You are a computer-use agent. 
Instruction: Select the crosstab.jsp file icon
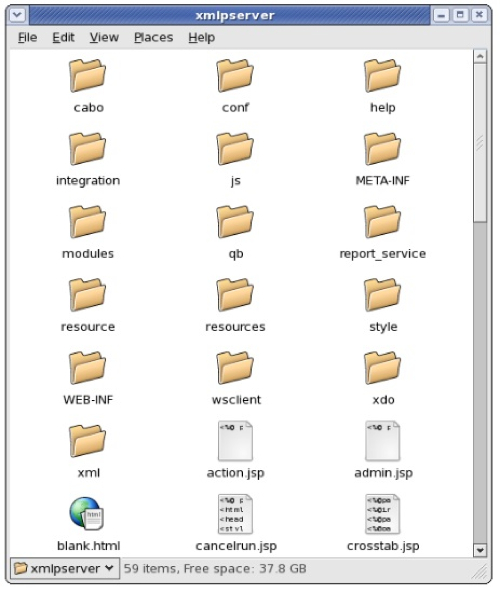click(x=383, y=514)
